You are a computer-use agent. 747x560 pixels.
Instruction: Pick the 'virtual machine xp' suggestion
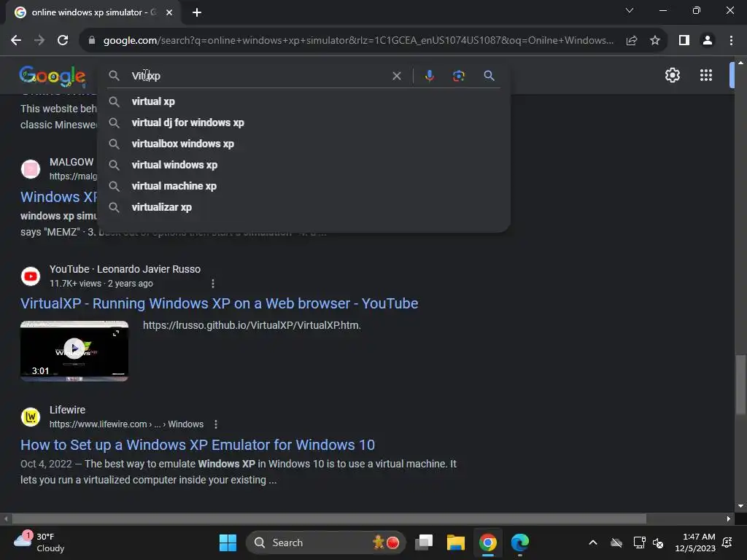(x=304, y=186)
